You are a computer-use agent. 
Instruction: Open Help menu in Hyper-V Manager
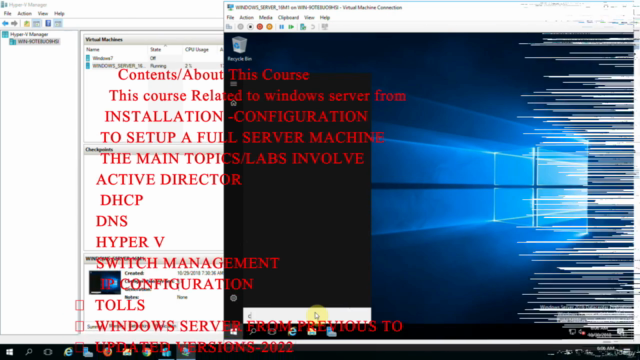(59, 13)
